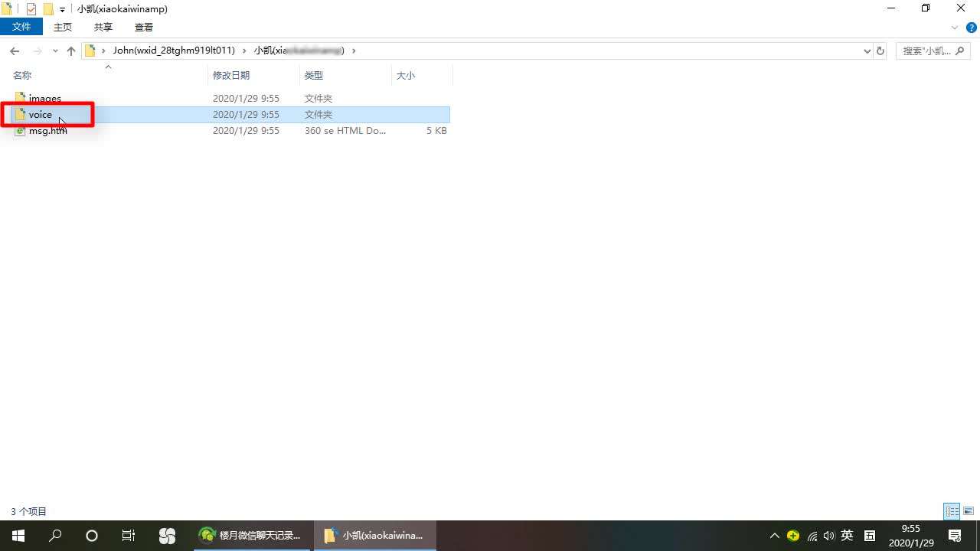Open network status tray icon
The width and height of the screenshot is (980, 551).
click(x=812, y=536)
